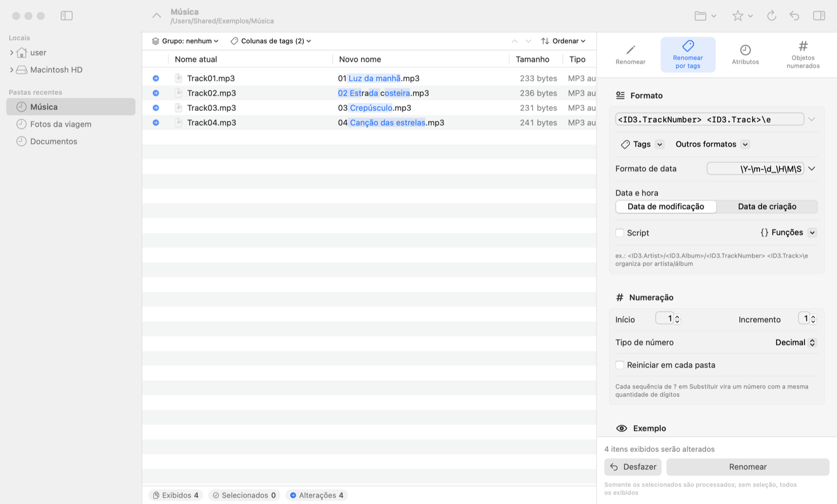Open Outros formatos dropdown
This screenshot has height=504, width=837.
[x=712, y=144]
